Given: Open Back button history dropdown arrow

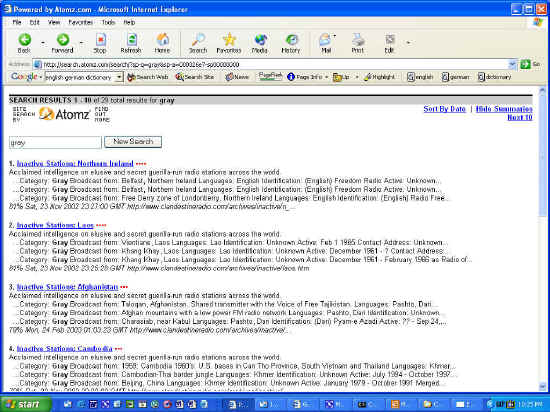Looking at the screenshot, I should point(42,43).
